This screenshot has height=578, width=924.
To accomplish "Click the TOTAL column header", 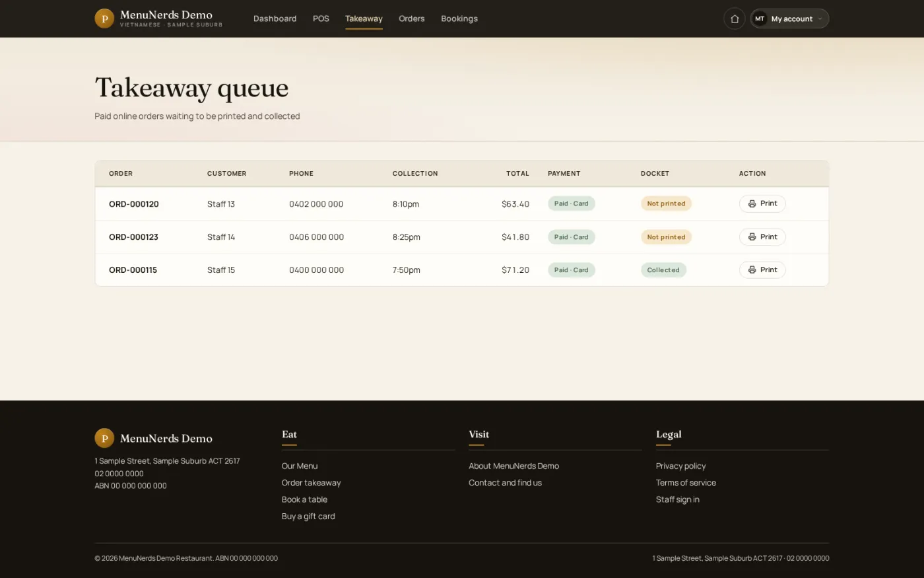I will (517, 174).
